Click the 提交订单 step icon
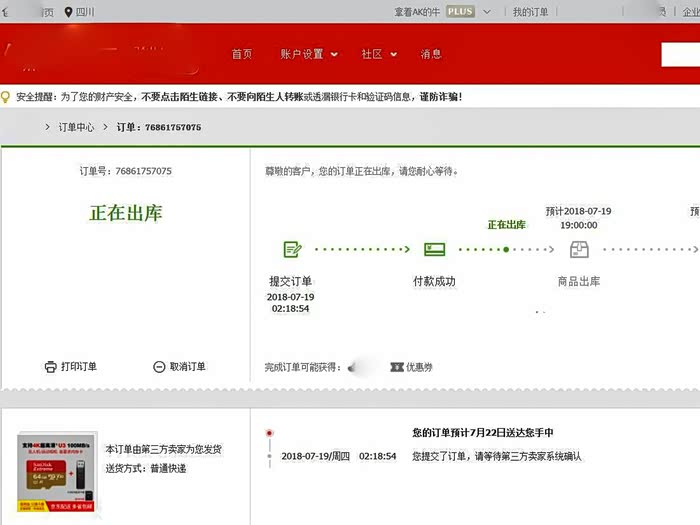700x525 pixels. [292, 249]
